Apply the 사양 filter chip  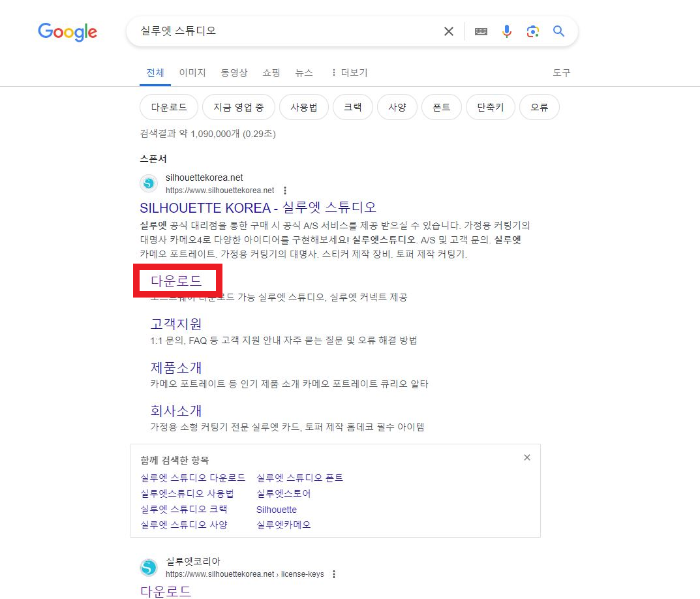click(397, 107)
